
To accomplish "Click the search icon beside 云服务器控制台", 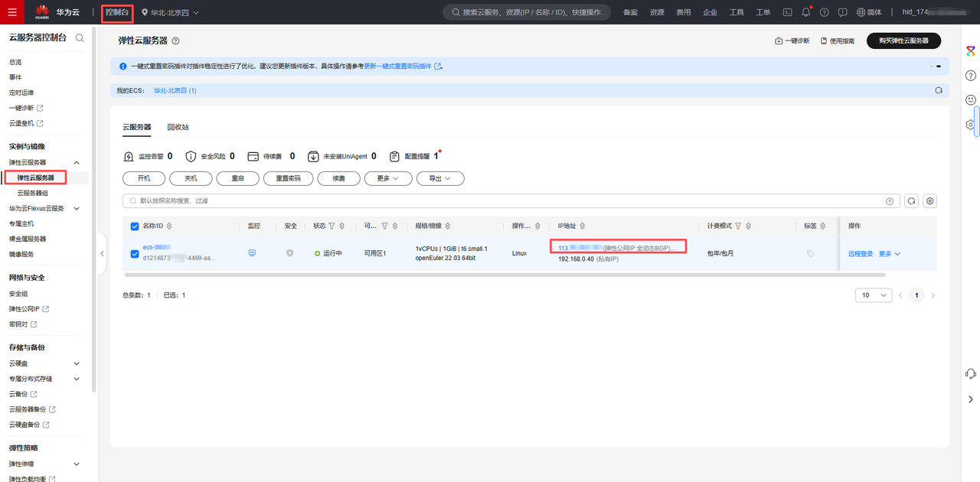I will pyautogui.click(x=80, y=37).
